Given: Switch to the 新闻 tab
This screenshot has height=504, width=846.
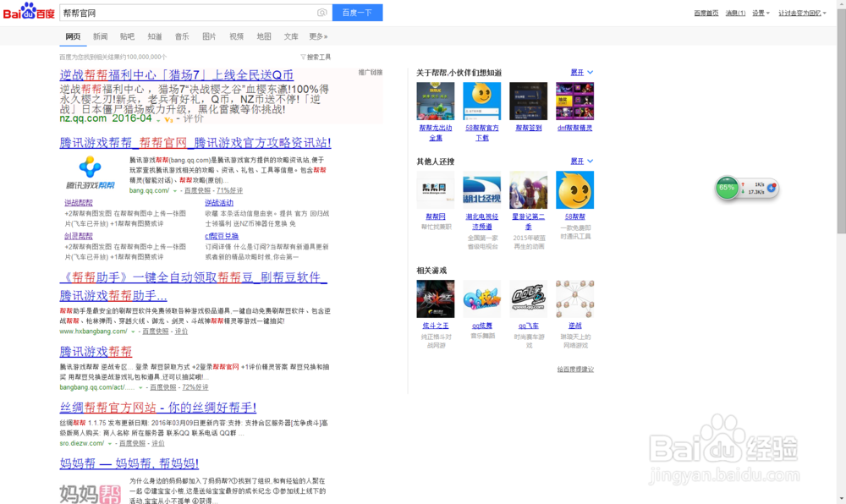Looking at the screenshot, I should pyautogui.click(x=100, y=36).
